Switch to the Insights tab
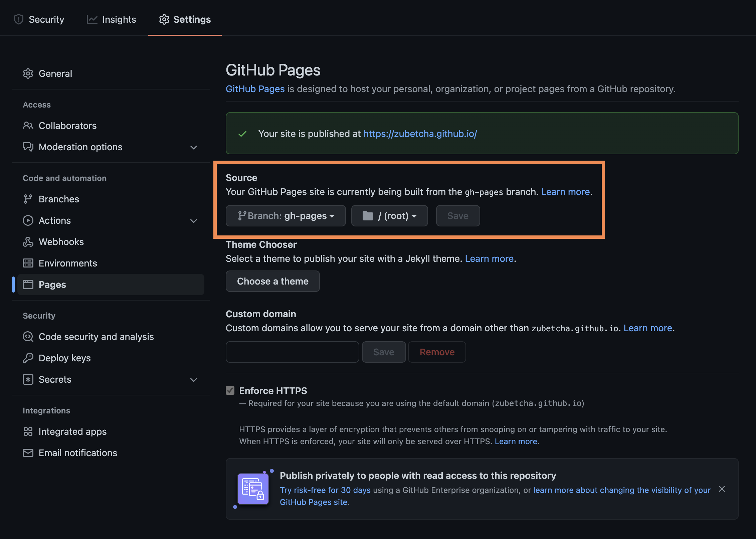The image size is (756, 539). (x=112, y=19)
